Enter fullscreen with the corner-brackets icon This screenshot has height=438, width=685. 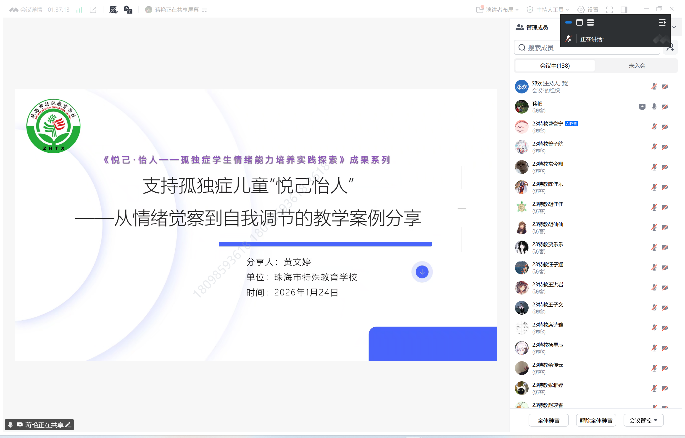610,9
